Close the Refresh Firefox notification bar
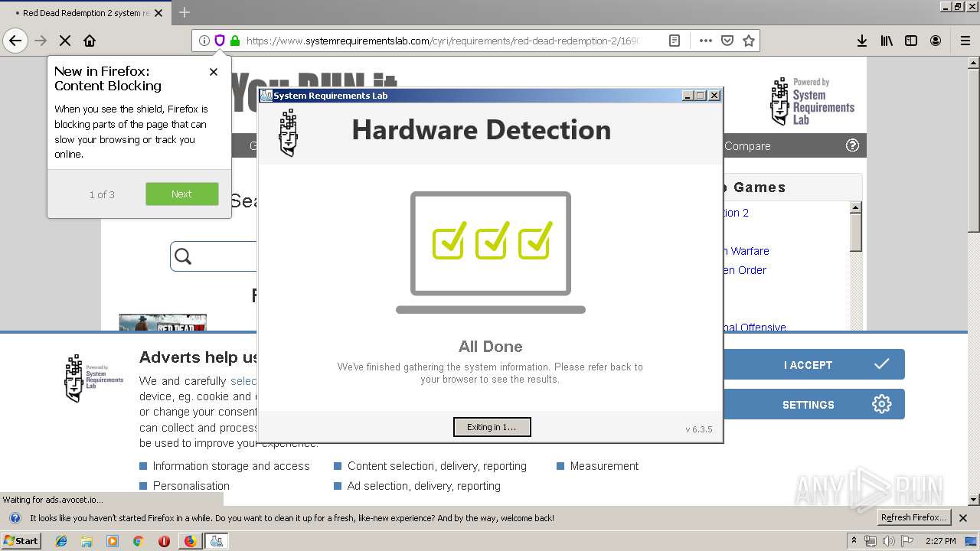Image resolution: width=980 pixels, height=551 pixels. [964, 518]
